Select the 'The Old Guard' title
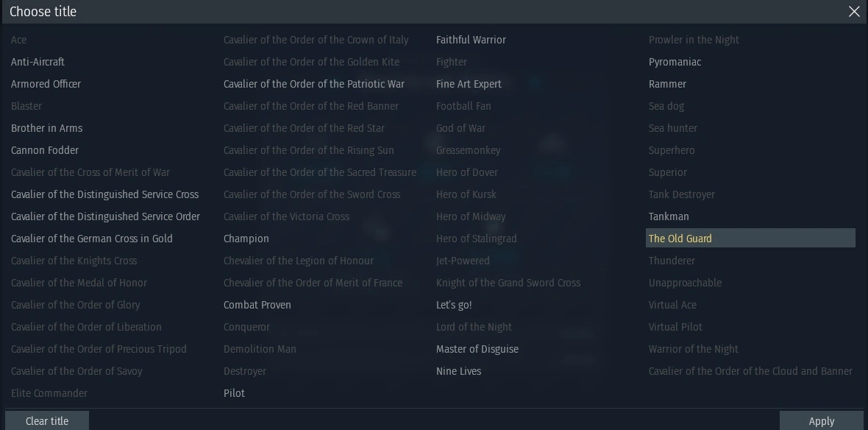The height and width of the screenshot is (430, 868). pyautogui.click(x=680, y=239)
